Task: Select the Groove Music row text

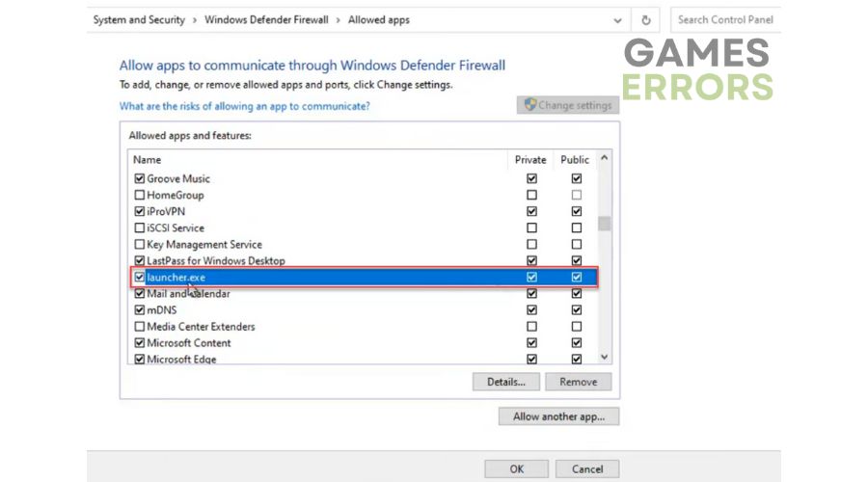Action: pos(178,178)
